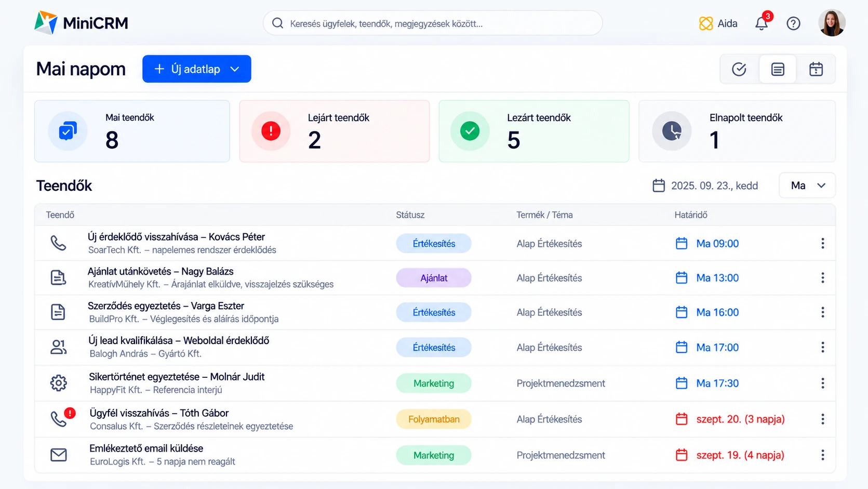The height and width of the screenshot is (489, 868).
Task: Open more options for Weboldal érdeklődő task
Action: pyautogui.click(x=823, y=347)
